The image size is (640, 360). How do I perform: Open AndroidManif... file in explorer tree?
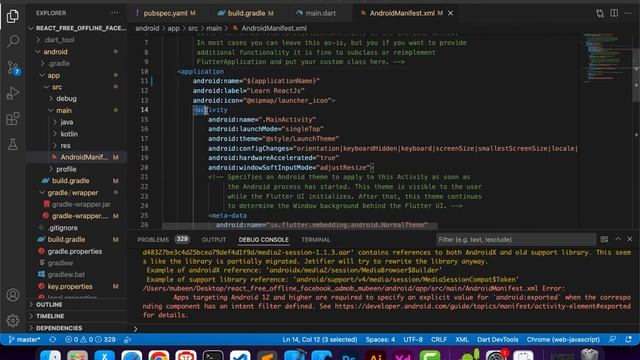pyautogui.click(x=84, y=157)
